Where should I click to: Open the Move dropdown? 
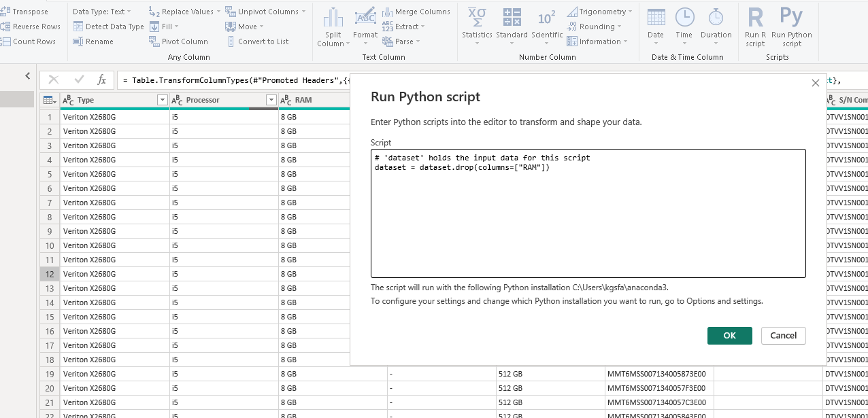(x=245, y=27)
